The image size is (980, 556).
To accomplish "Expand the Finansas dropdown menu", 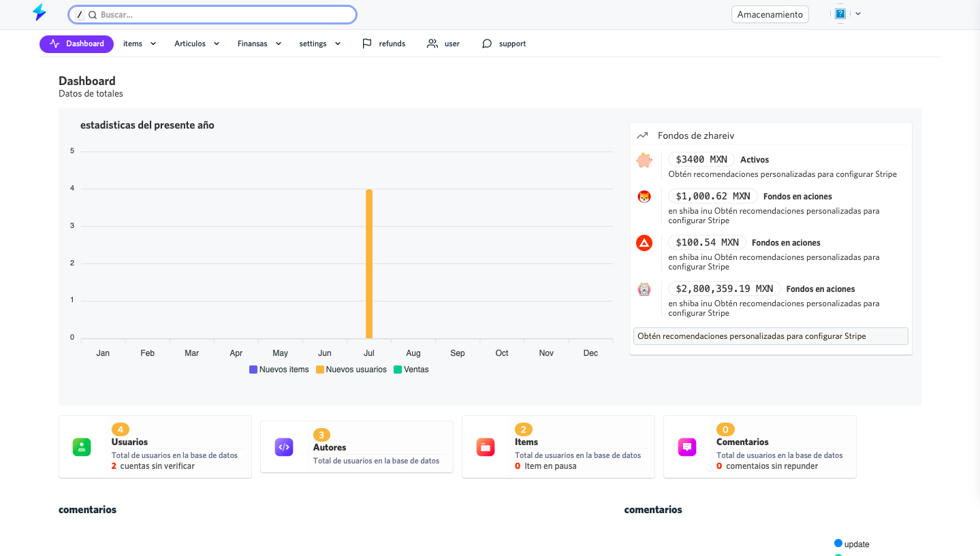I will (259, 44).
